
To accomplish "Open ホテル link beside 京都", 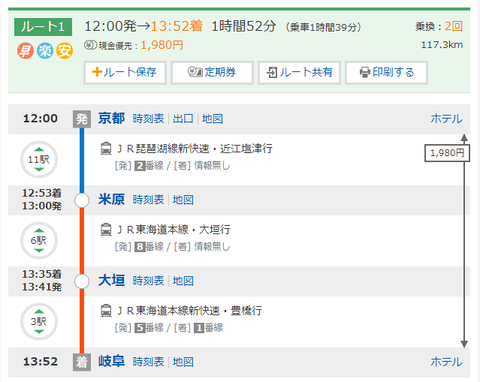I will pyautogui.click(x=446, y=119).
